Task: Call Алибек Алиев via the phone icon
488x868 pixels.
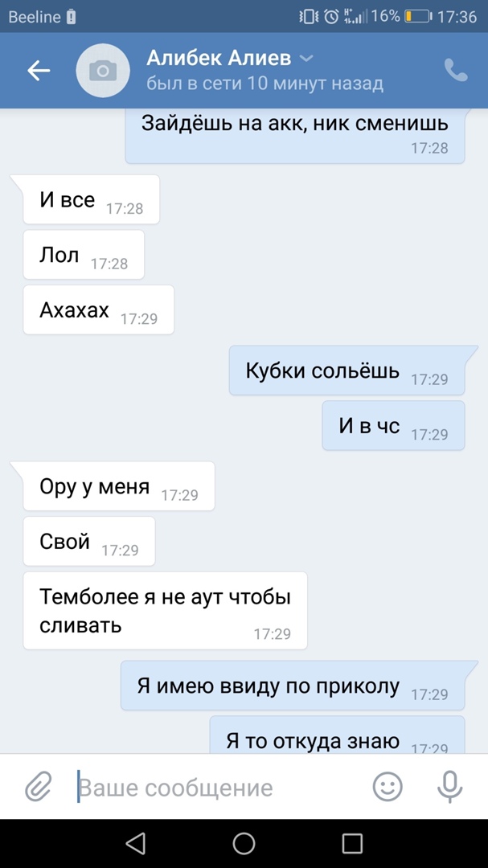Action: point(456,70)
